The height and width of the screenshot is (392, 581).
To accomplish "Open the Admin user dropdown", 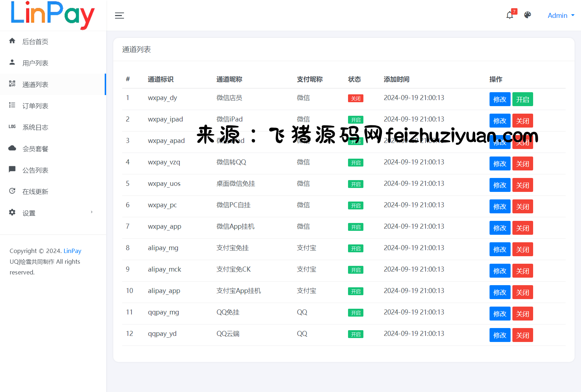I will [561, 15].
